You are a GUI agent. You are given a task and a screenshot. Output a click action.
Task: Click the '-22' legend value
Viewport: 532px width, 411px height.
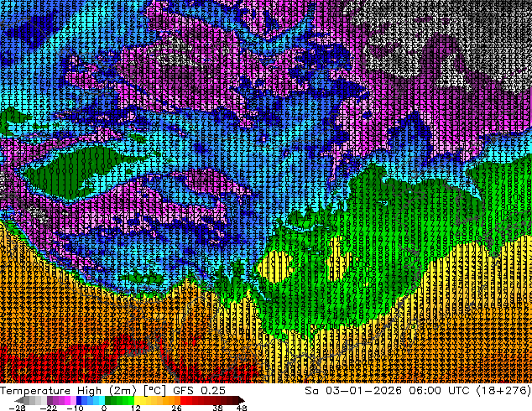(x=49, y=408)
